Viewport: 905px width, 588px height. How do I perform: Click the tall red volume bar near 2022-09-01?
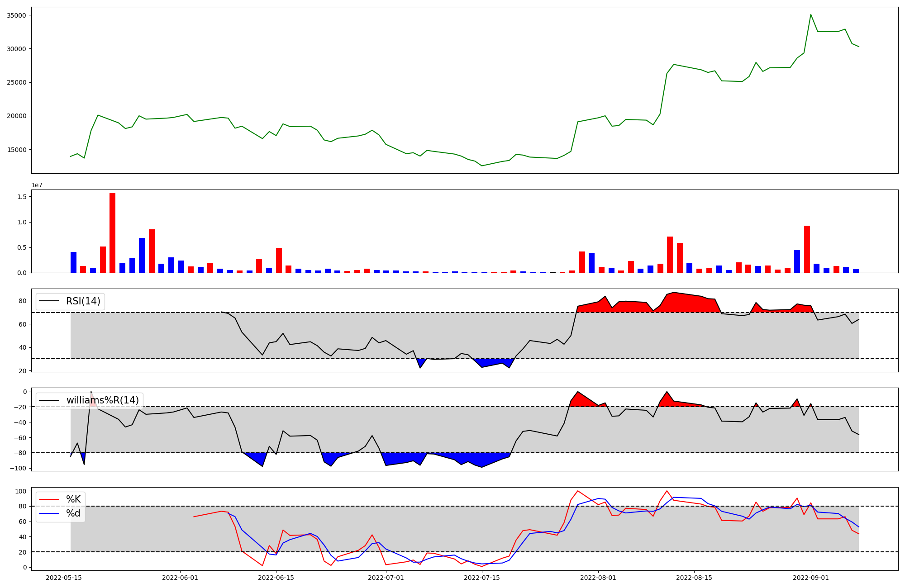point(807,249)
